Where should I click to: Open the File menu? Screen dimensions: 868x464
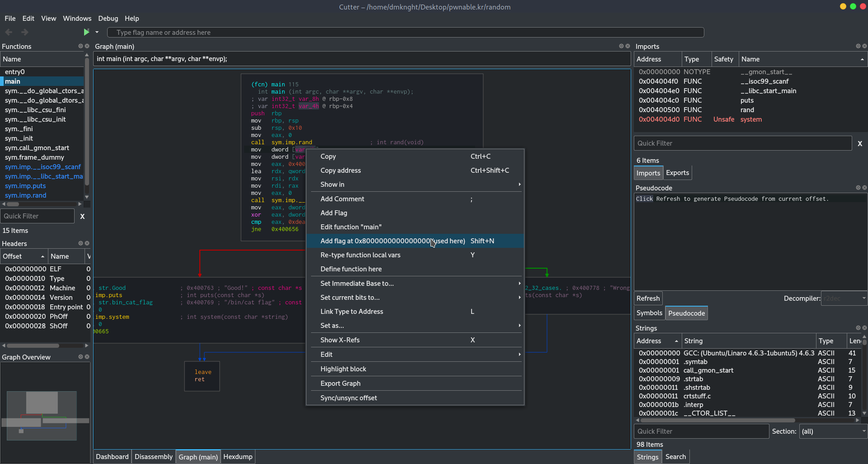point(10,19)
